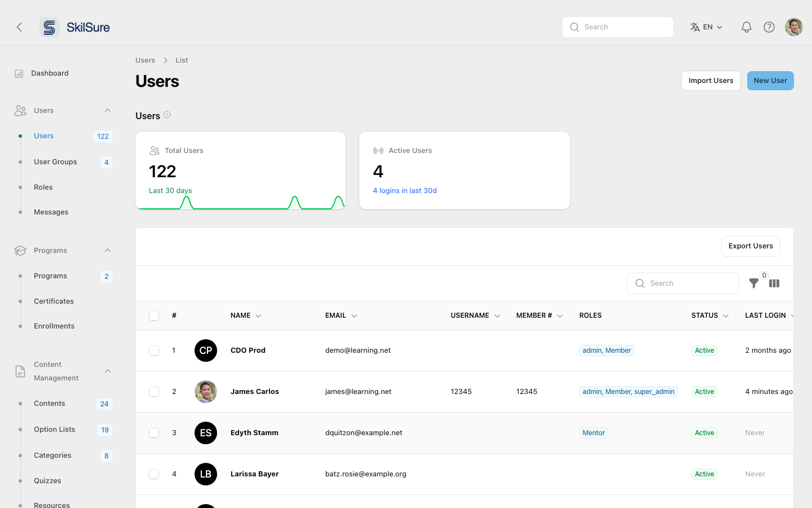Open the profile avatar menu

tap(794, 27)
